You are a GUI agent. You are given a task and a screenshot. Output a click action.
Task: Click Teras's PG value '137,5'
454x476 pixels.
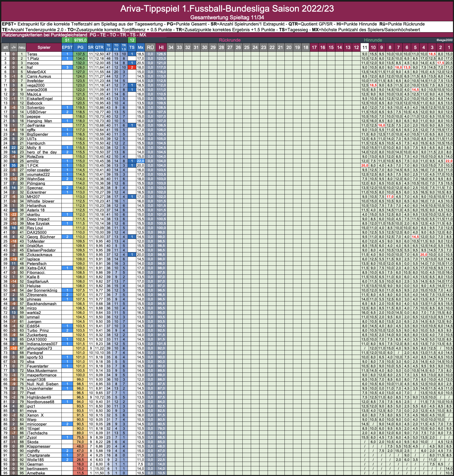(x=80, y=54)
